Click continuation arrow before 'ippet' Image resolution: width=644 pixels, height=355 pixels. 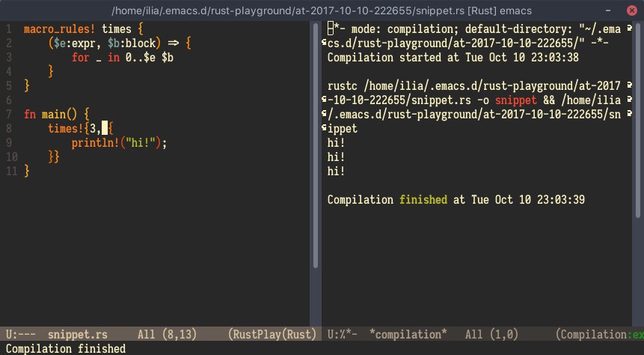(324, 127)
